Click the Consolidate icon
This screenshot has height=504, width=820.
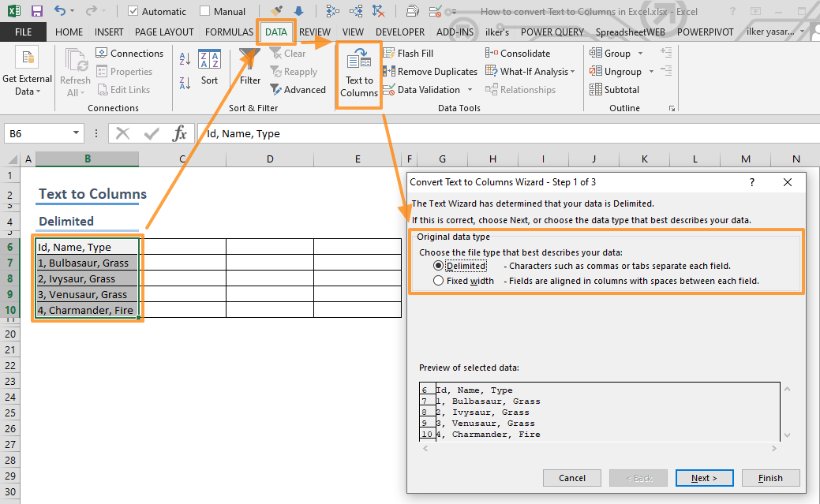[x=491, y=52]
